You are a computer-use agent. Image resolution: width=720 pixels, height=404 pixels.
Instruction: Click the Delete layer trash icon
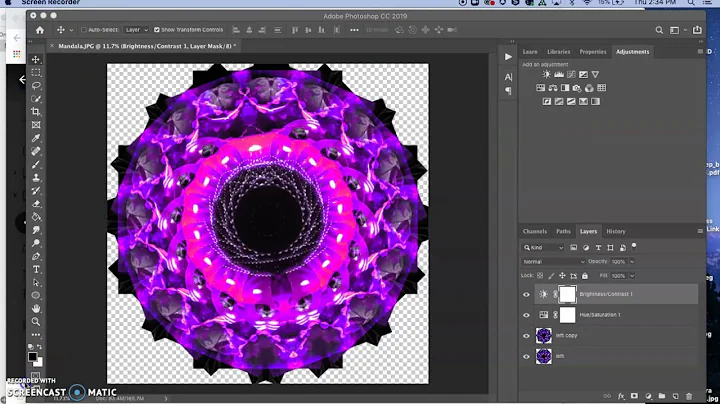[x=689, y=396]
